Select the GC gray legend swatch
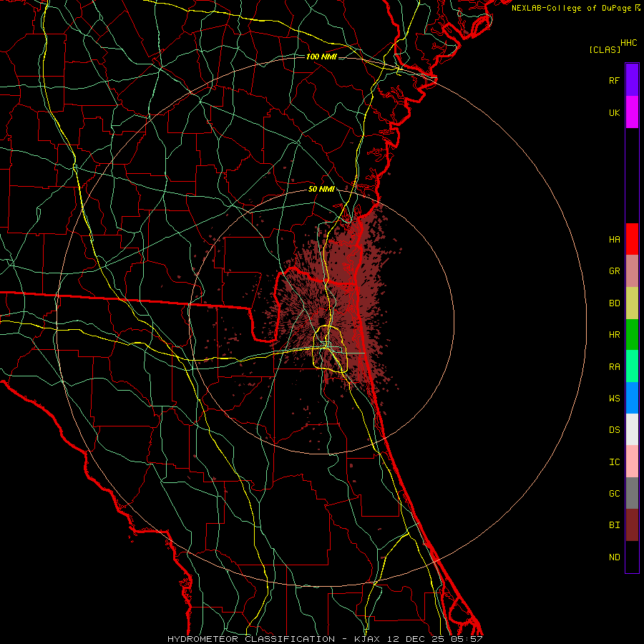The image size is (644, 644). click(x=632, y=493)
